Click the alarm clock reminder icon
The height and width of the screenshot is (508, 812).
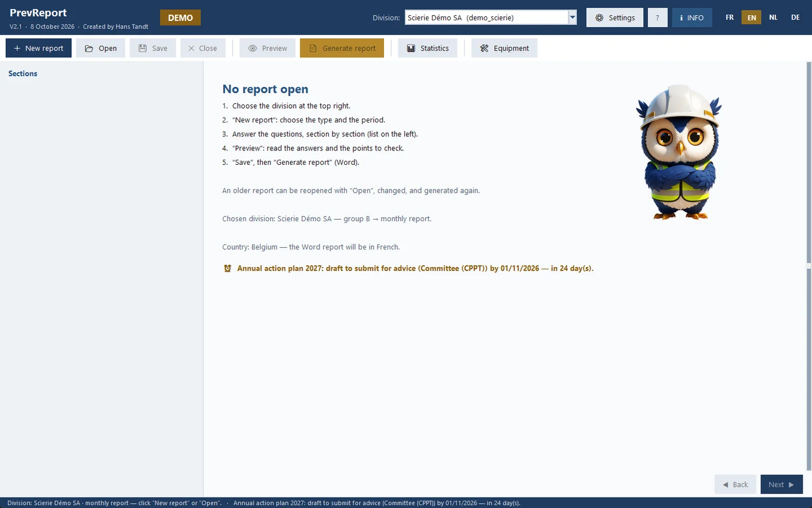pos(227,268)
